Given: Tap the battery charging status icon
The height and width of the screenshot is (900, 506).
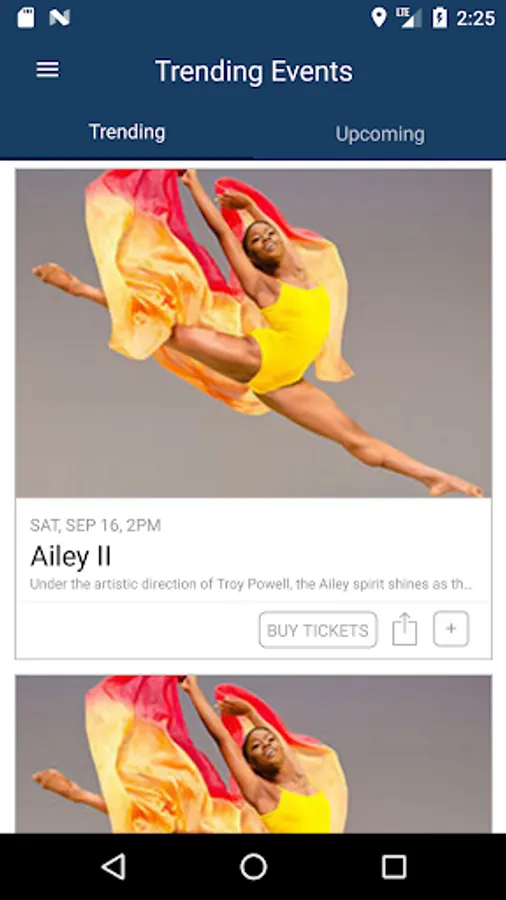Looking at the screenshot, I should (x=439, y=18).
